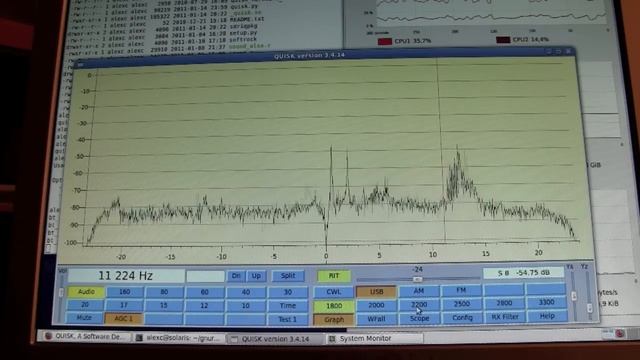Switch mode to CWL
The image size is (640, 360).
(333, 292)
